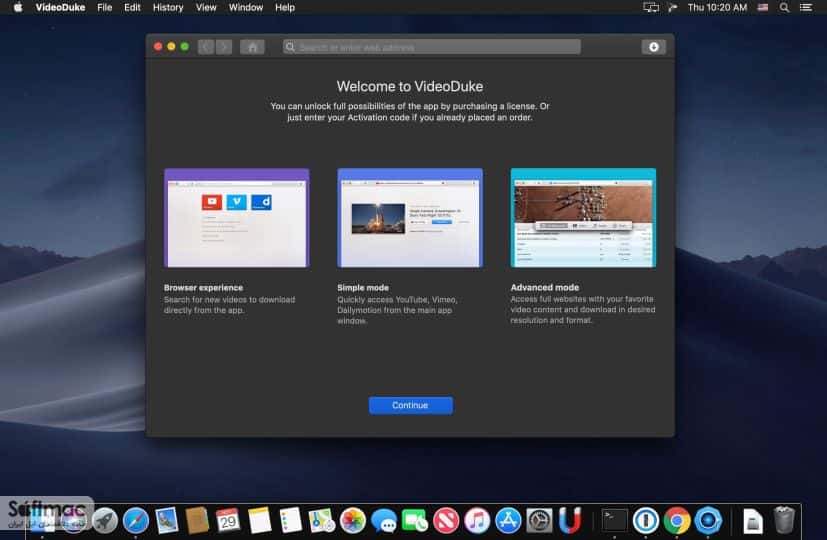The image size is (827, 540).
Task: Select the Browser experience thumbnail
Action: [x=236, y=218]
